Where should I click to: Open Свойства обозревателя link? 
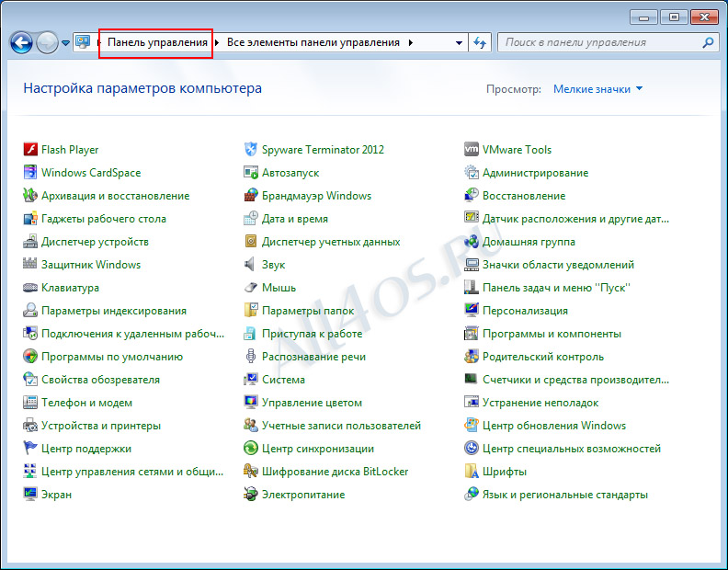pos(100,380)
